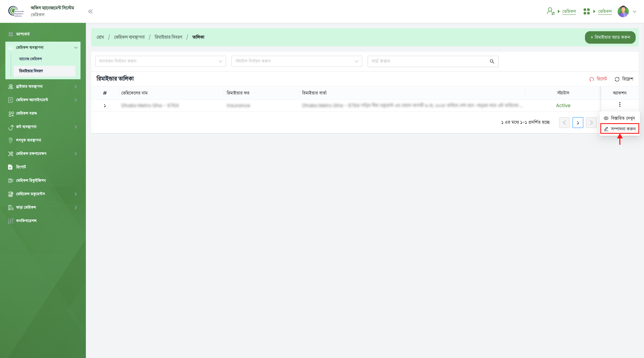Screen dimensions: 644x358
Task: Select page ১ in pagination
Action: tap(578, 123)
